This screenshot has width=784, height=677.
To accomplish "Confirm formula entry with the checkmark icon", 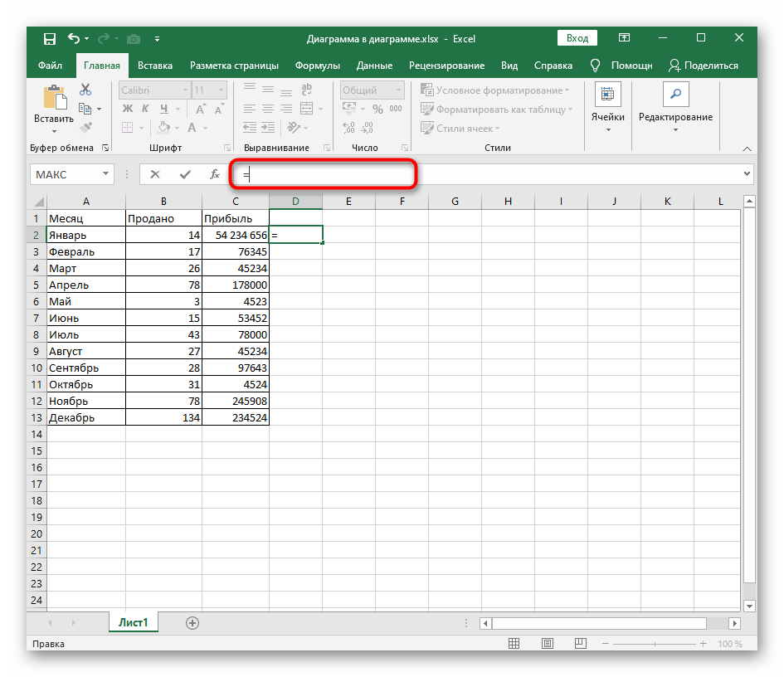I will coord(185,174).
